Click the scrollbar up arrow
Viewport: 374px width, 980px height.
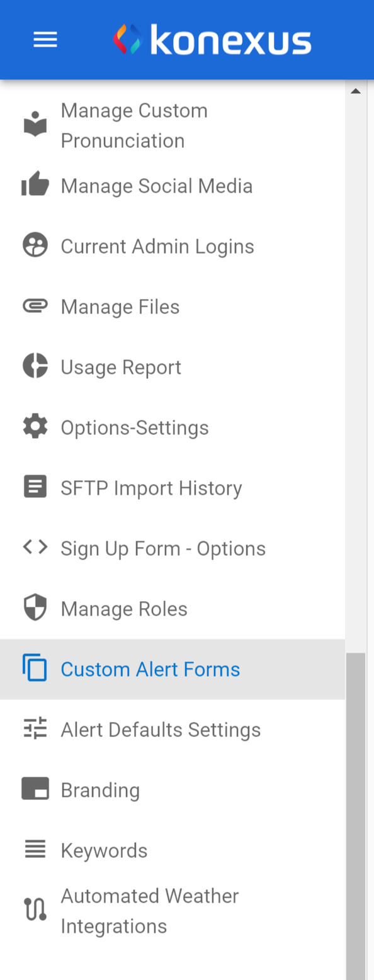pyautogui.click(x=356, y=91)
